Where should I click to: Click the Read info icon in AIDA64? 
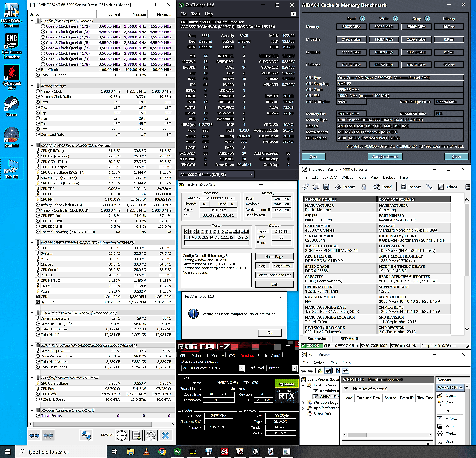coord(362,19)
